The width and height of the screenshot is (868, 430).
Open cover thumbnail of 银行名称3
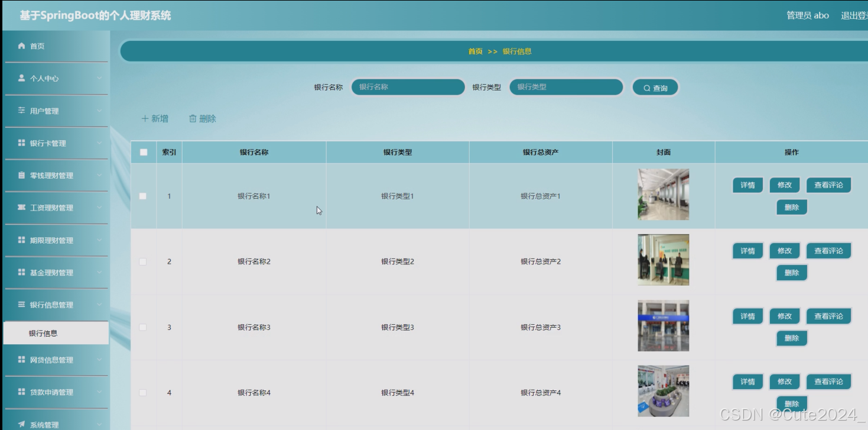(663, 326)
